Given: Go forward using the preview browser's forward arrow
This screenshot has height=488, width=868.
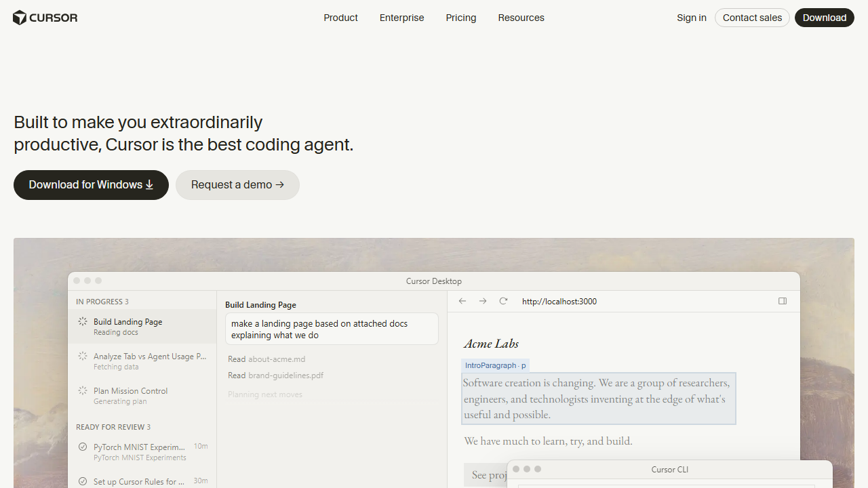Looking at the screenshot, I should tap(483, 302).
